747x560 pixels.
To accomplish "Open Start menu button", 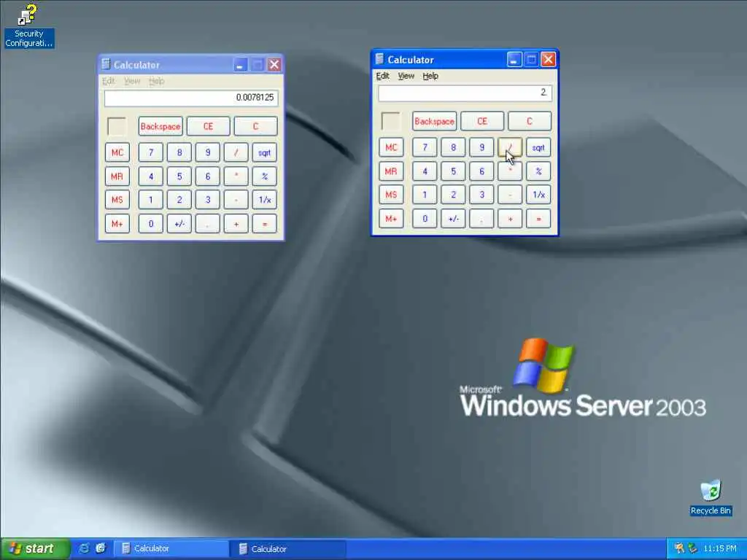I will point(34,548).
